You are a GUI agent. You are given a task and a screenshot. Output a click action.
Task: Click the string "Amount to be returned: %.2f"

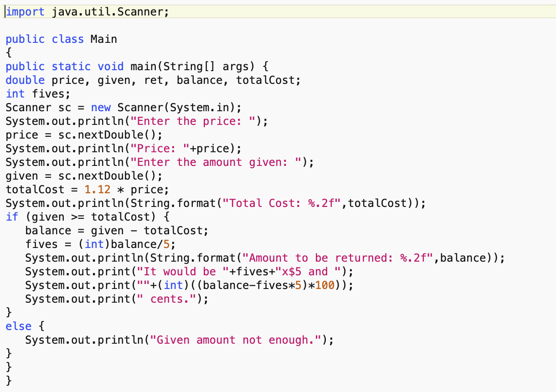pyautogui.click(x=337, y=258)
